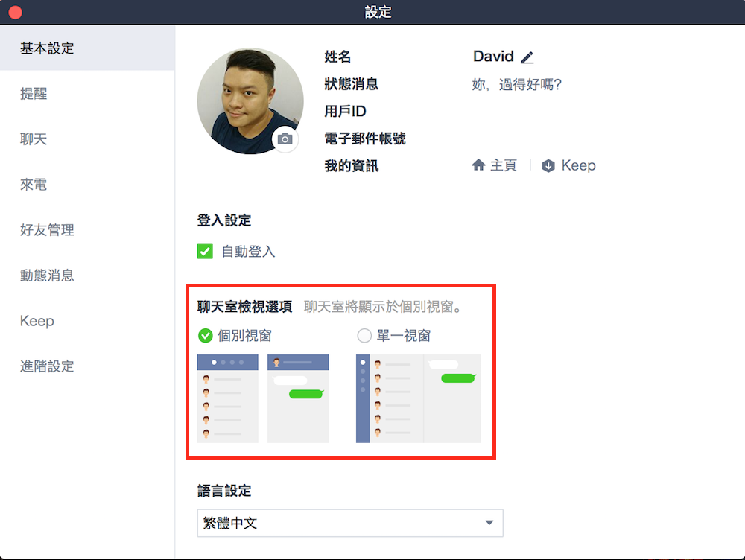Switch to the 聊天 settings section
This screenshot has height=560, width=745.
pos(87,139)
